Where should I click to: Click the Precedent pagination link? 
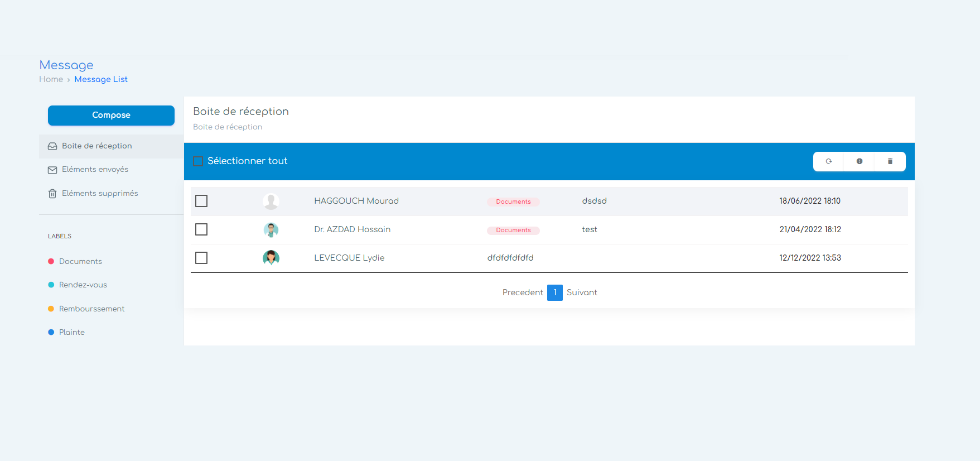coord(523,292)
